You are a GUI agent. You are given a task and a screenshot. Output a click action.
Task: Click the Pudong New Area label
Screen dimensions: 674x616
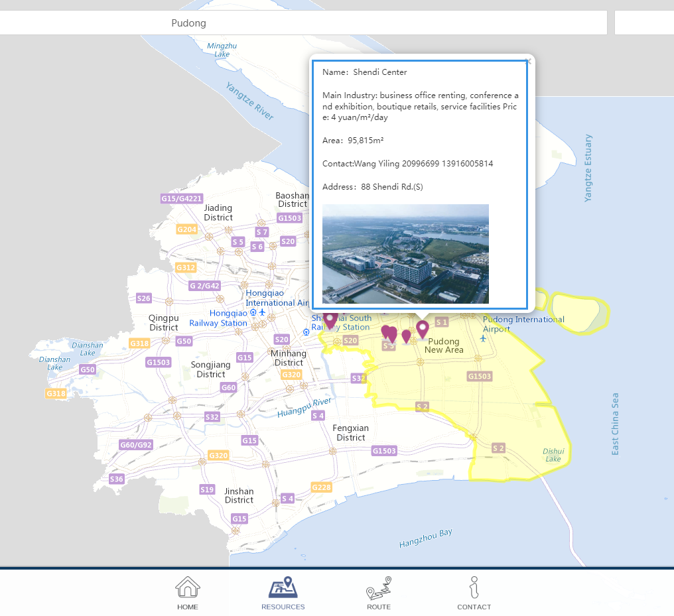(444, 345)
